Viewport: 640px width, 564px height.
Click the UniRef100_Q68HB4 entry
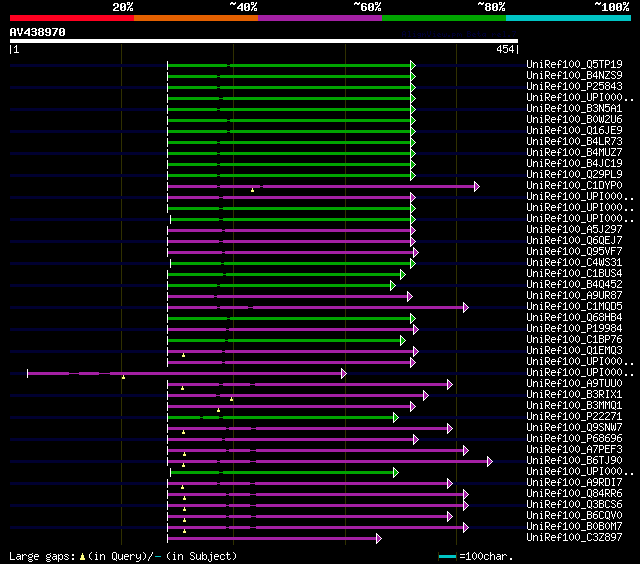tap(574, 318)
